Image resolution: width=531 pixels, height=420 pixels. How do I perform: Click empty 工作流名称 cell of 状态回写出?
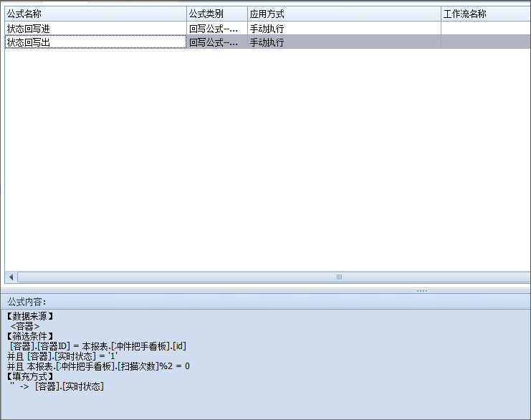click(x=485, y=42)
